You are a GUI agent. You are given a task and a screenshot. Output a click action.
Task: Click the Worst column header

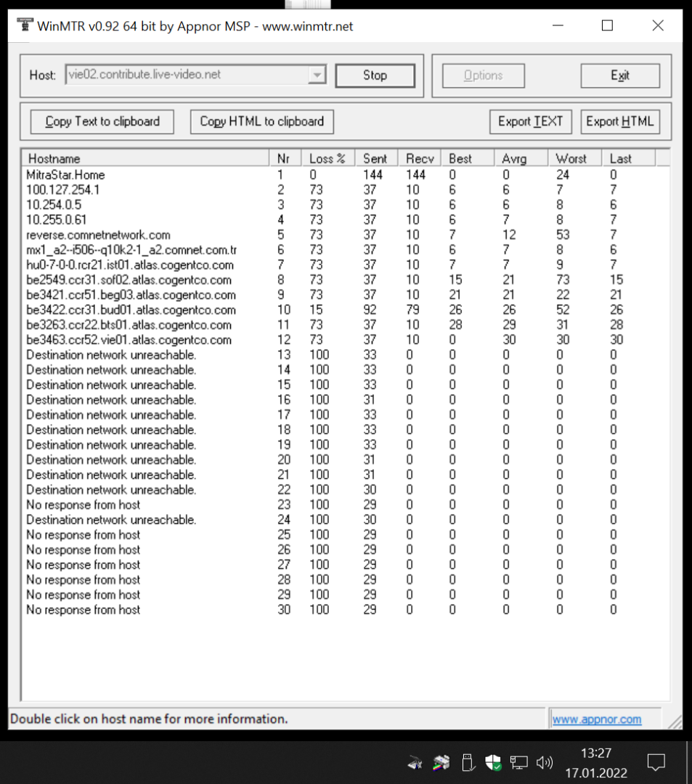(x=575, y=158)
